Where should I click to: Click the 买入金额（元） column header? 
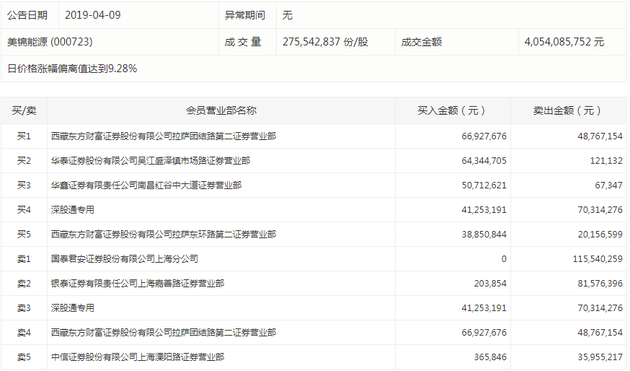pos(453,111)
